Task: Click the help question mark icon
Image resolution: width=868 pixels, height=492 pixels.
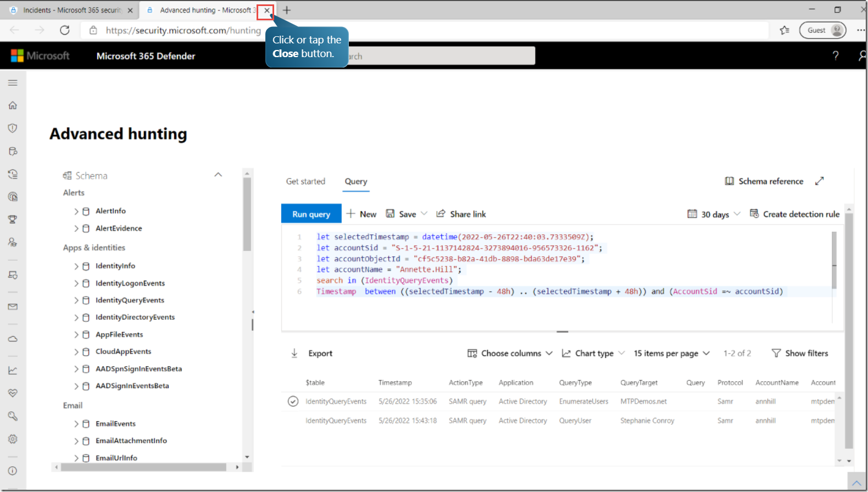Action: point(836,55)
